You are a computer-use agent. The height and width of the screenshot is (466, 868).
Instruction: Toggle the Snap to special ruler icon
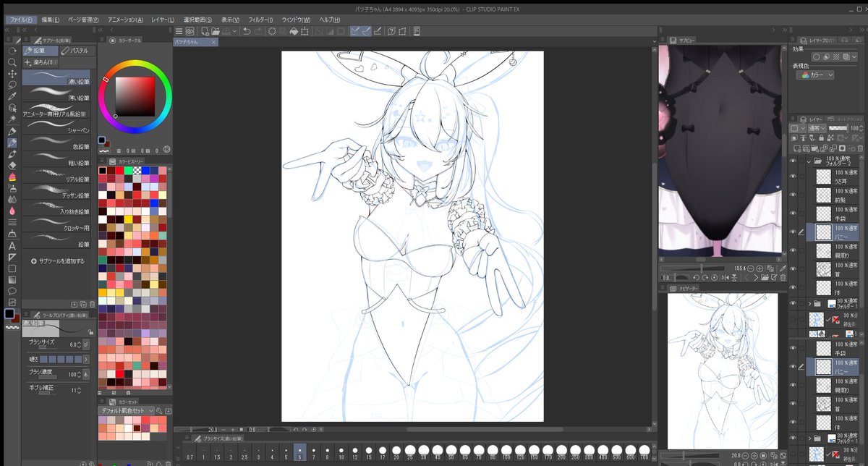[x=366, y=32]
